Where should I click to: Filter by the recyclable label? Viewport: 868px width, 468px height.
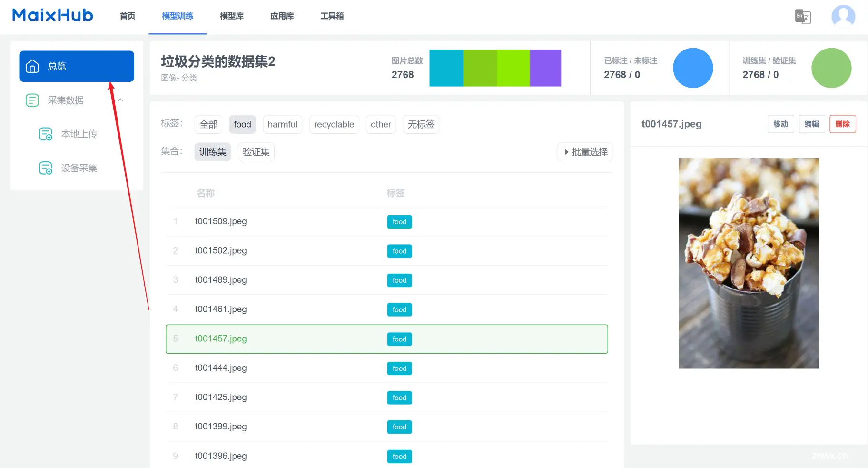(x=334, y=124)
